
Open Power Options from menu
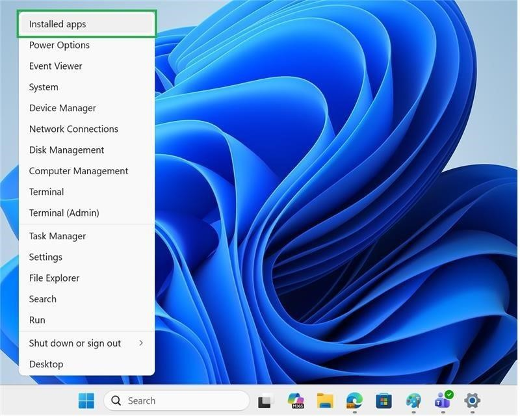coord(87,45)
